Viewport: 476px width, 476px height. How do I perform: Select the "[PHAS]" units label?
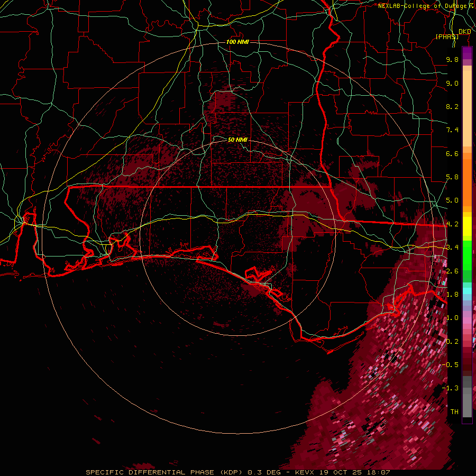447,36
